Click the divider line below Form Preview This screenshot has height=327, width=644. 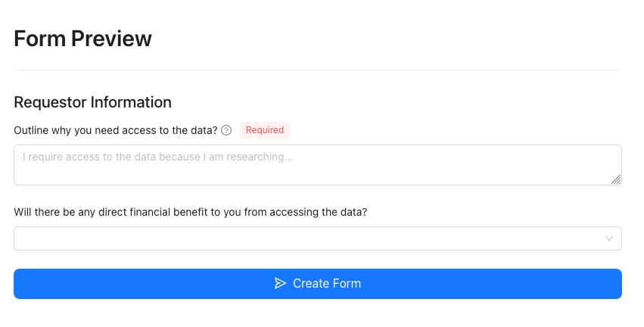pos(318,70)
